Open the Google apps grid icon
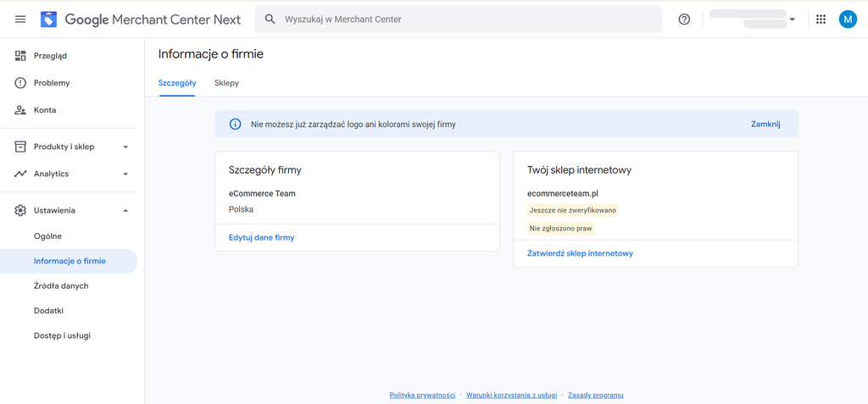The image size is (868, 404). pyautogui.click(x=821, y=19)
